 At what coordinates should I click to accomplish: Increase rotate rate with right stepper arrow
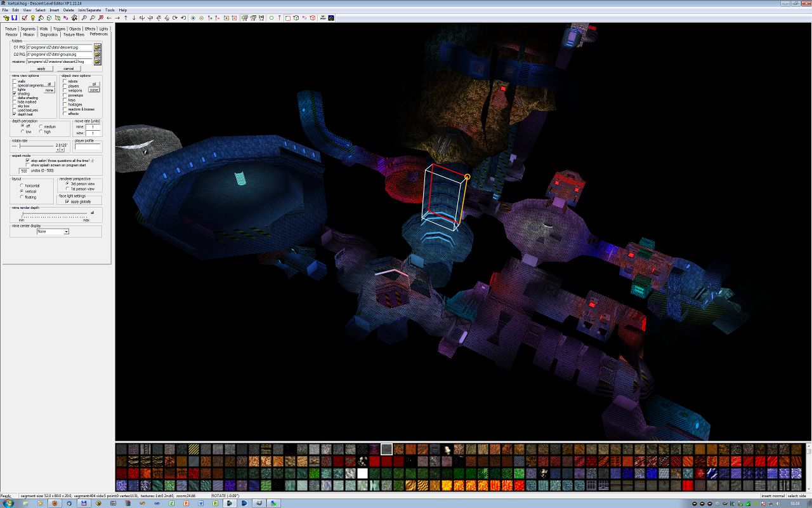[63, 150]
